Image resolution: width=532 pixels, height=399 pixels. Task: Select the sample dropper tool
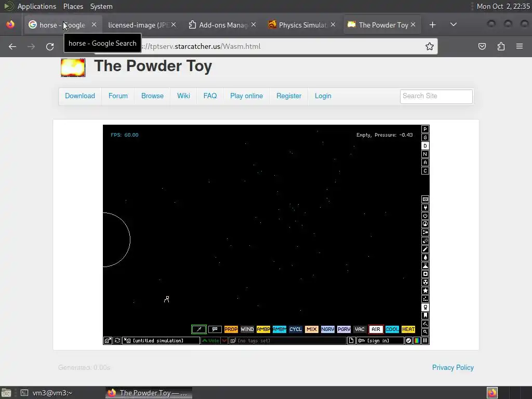[199, 329]
